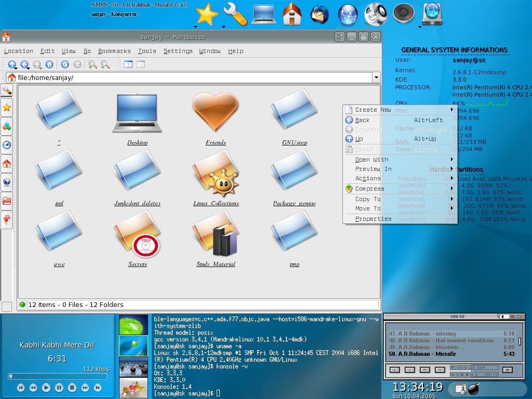
Task: Click the pause button in media player
Action: [x=59, y=388]
